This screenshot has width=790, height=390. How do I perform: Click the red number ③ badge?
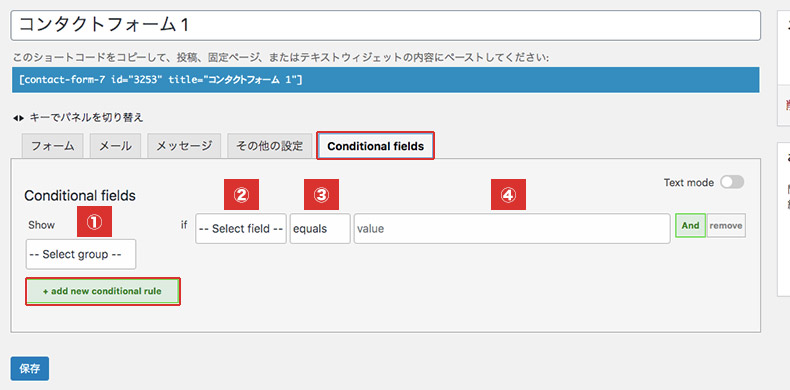pos(321,194)
